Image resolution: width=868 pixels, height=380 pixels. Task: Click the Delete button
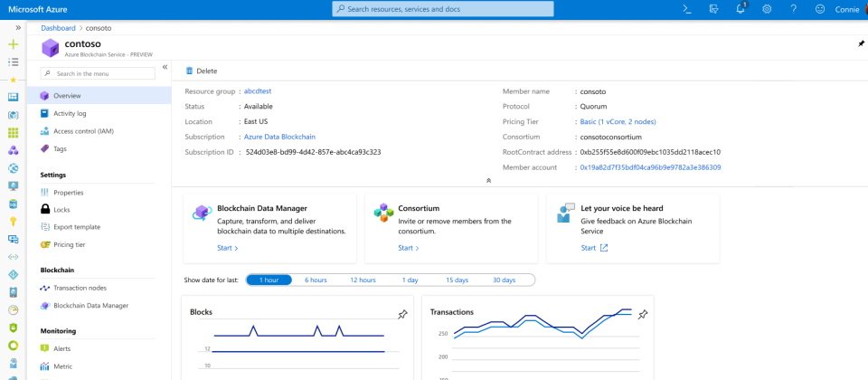(x=202, y=71)
